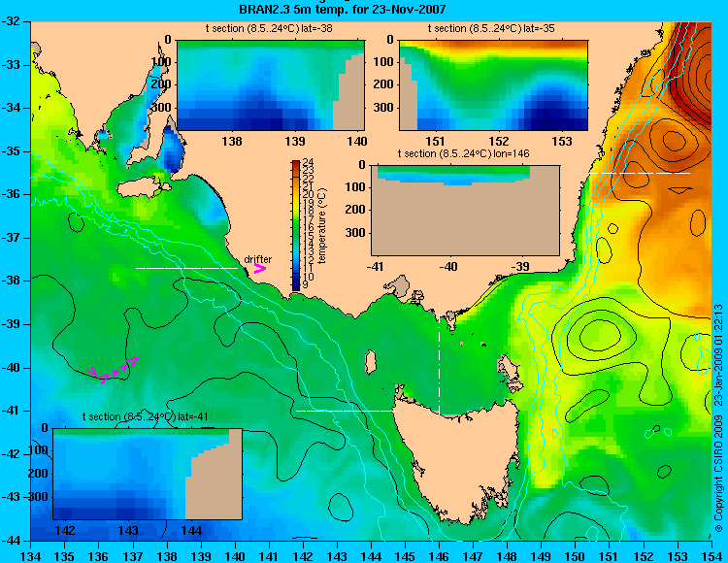Click the 143 axis label in the lat=-41 inset
Viewport: 728px width, 563px height.
(x=128, y=530)
